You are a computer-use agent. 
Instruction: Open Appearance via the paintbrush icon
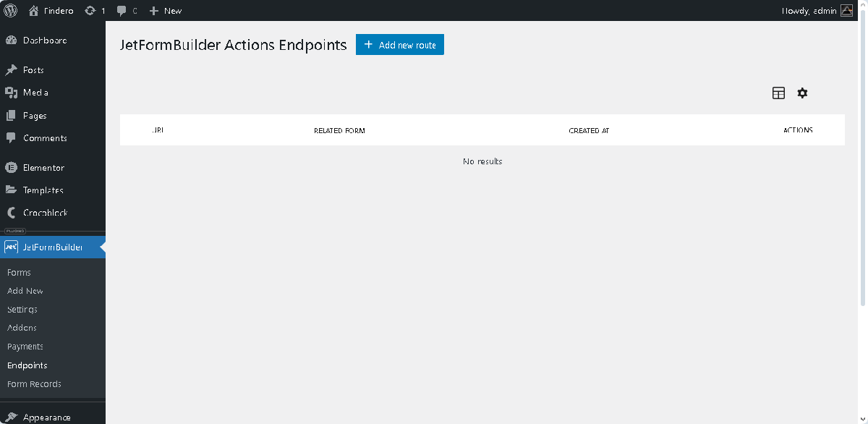pyautogui.click(x=10, y=416)
